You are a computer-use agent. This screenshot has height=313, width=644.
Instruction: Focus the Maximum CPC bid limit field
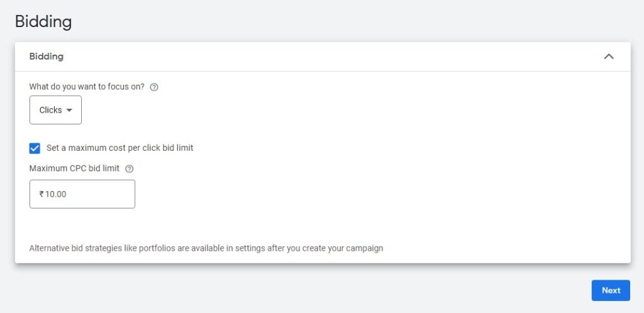point(82,194)
